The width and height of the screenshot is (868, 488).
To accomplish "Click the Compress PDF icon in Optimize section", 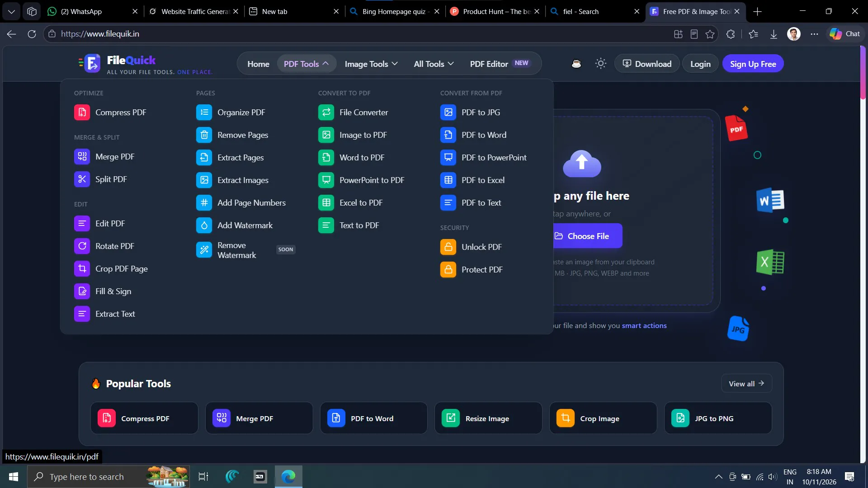I will click(82, 113).
